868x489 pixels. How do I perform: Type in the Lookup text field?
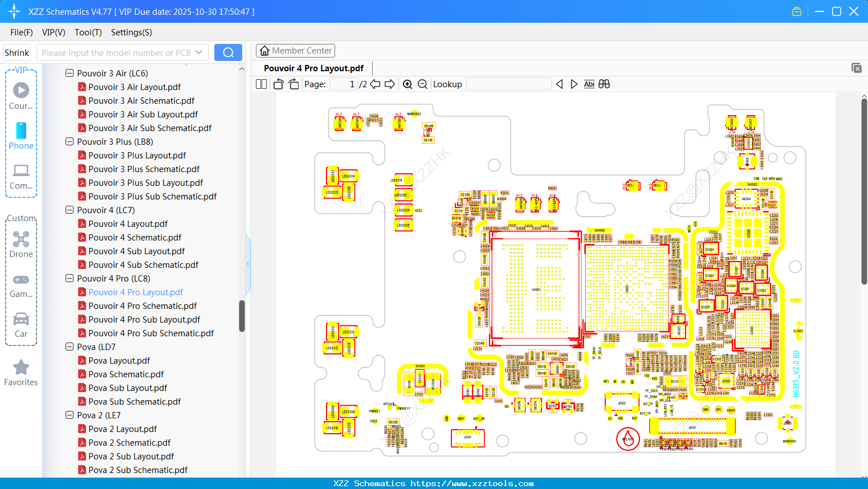coord(509,84)
